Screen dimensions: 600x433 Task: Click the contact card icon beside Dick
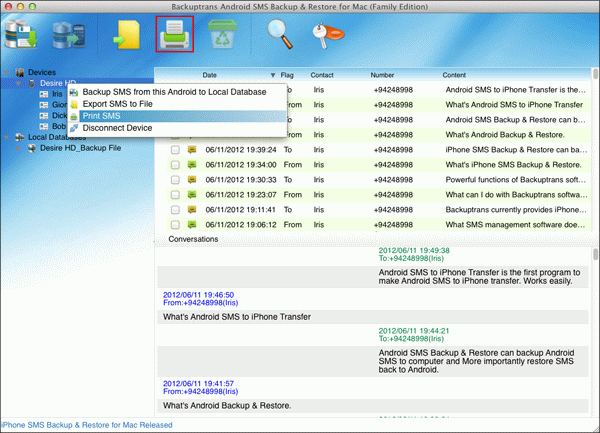pyautogui.click(x=44, y=115)
